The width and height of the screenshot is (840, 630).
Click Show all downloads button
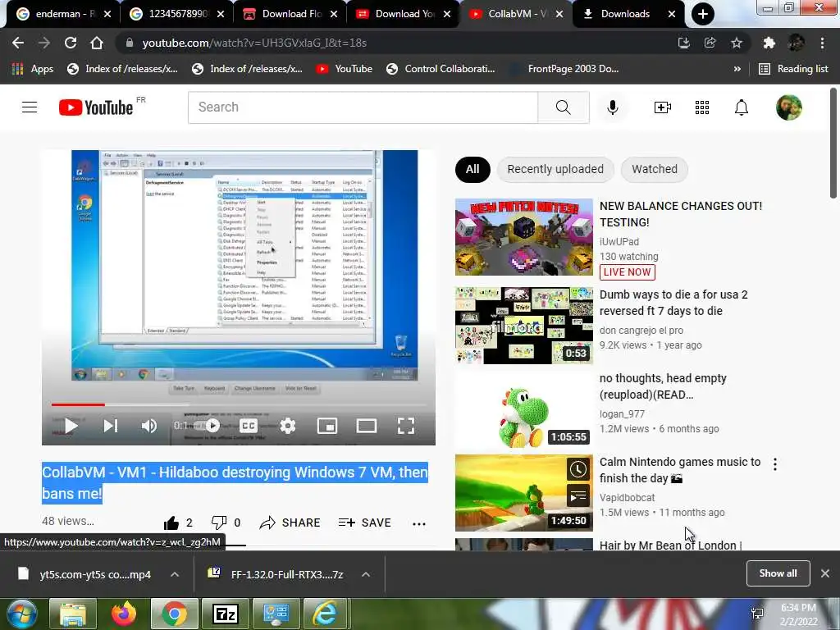(778, 573)
